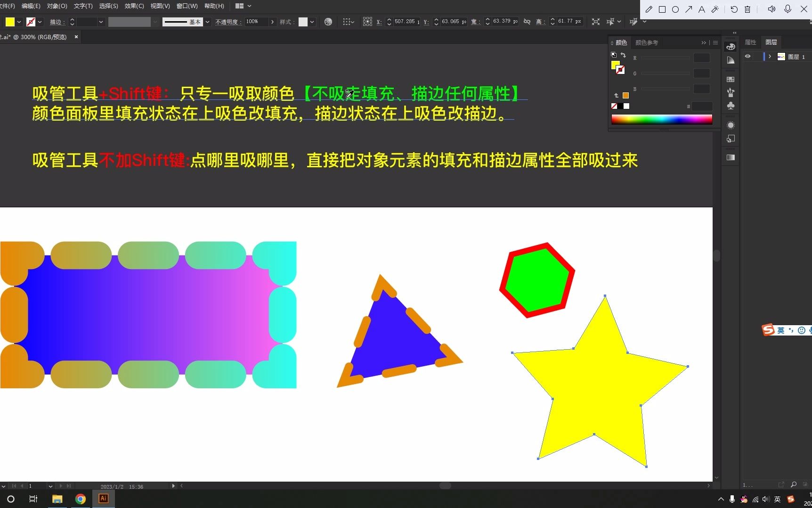
Task: Open the Brushes panel icon
Action: click(x=731, y=92)
